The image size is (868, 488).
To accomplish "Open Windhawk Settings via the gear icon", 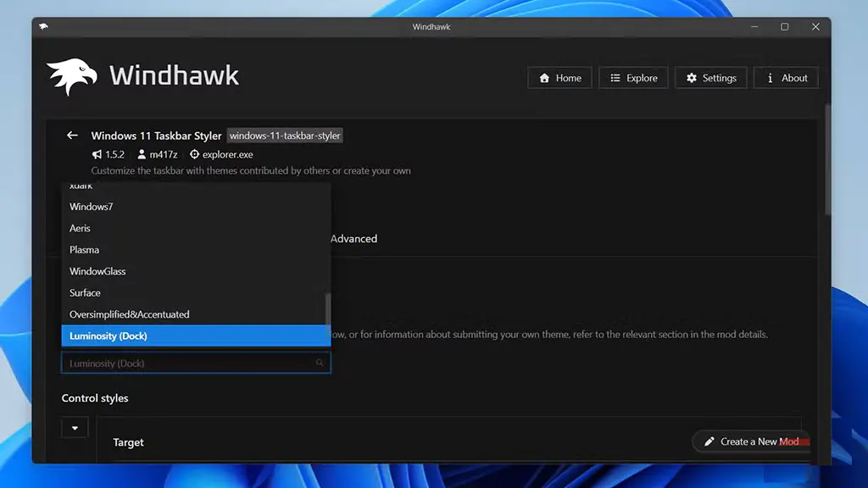I will coord(693,77).
